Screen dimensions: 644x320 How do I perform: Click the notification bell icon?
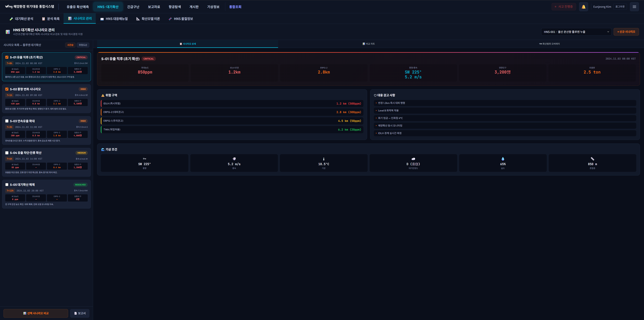pyautogui.click(x=583, y=7)
